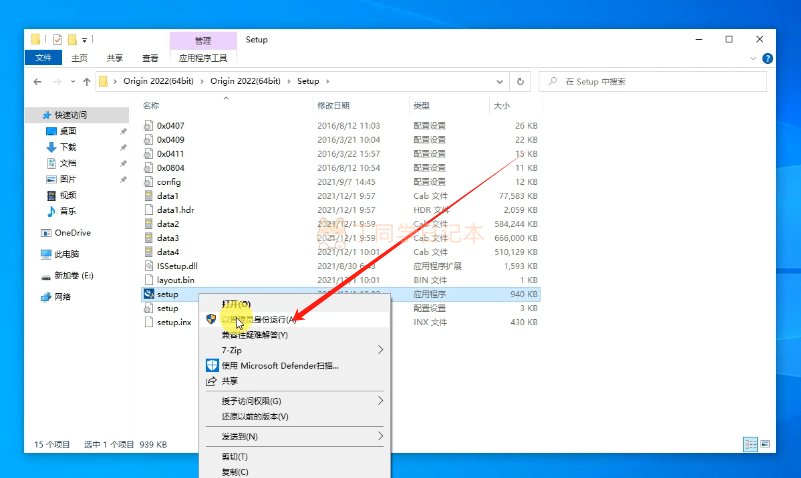Click the 文件 button in ribbon
The width and height of the screenshot is (801, 478).
[43, 58]
